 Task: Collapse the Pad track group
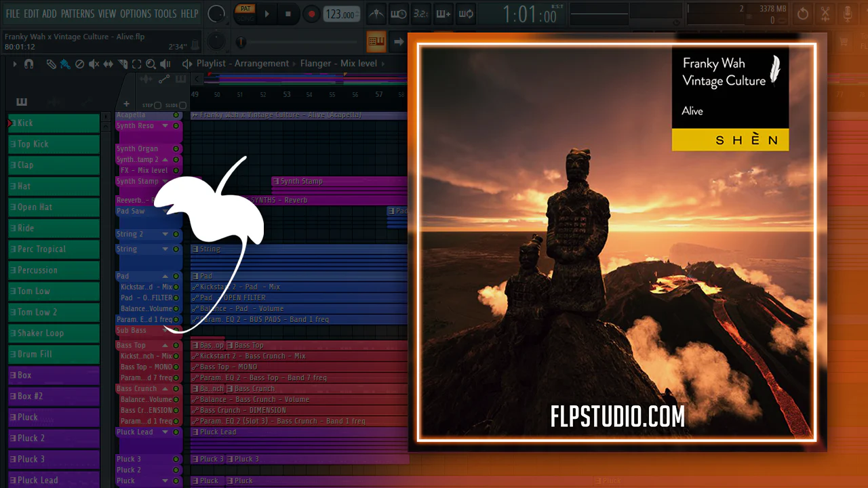tap(165, 277)
